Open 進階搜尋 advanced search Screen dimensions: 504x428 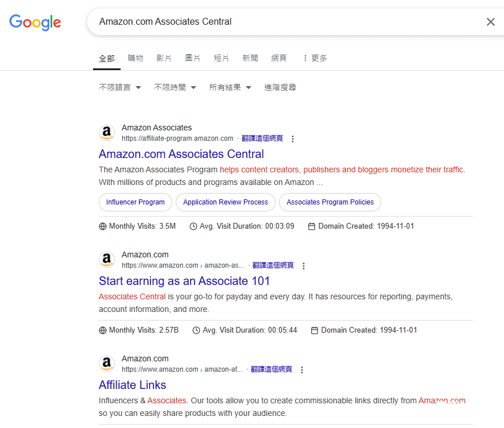coord(280,87)
